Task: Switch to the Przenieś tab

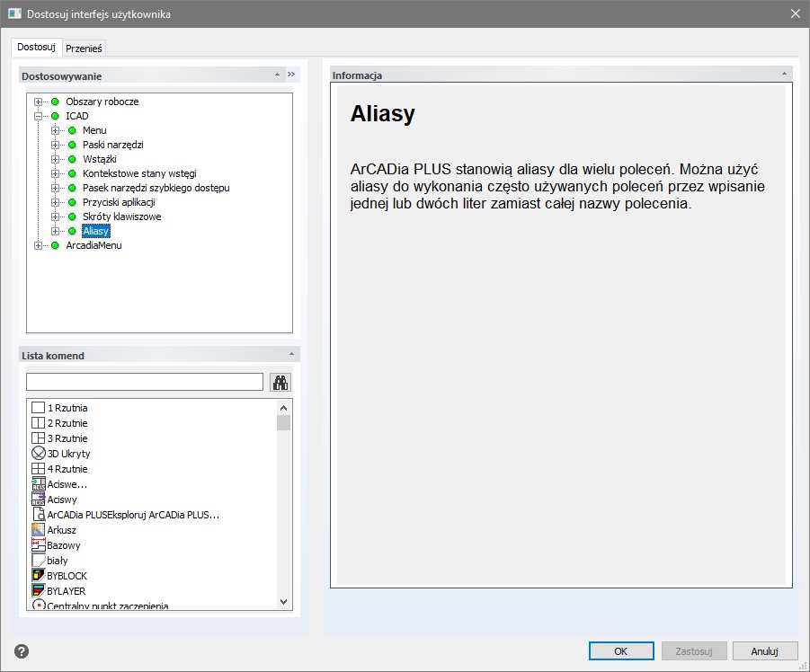Action: tap(84, 49)
